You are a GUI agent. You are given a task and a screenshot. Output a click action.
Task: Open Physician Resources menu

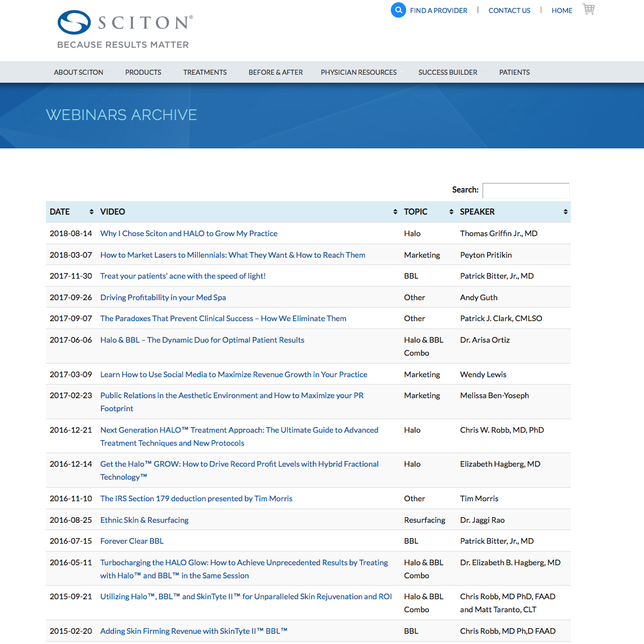[359, 72]
